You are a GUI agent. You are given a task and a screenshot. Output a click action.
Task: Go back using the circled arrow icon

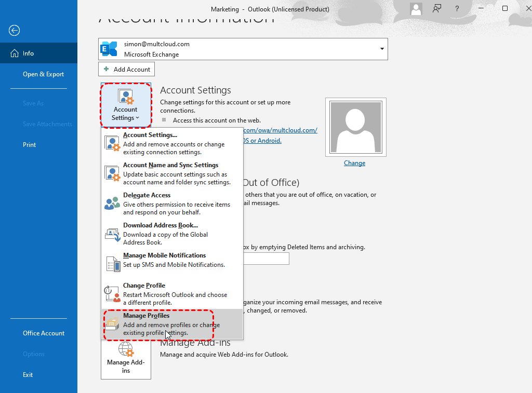pyautogui.click(x=14, y=31)
